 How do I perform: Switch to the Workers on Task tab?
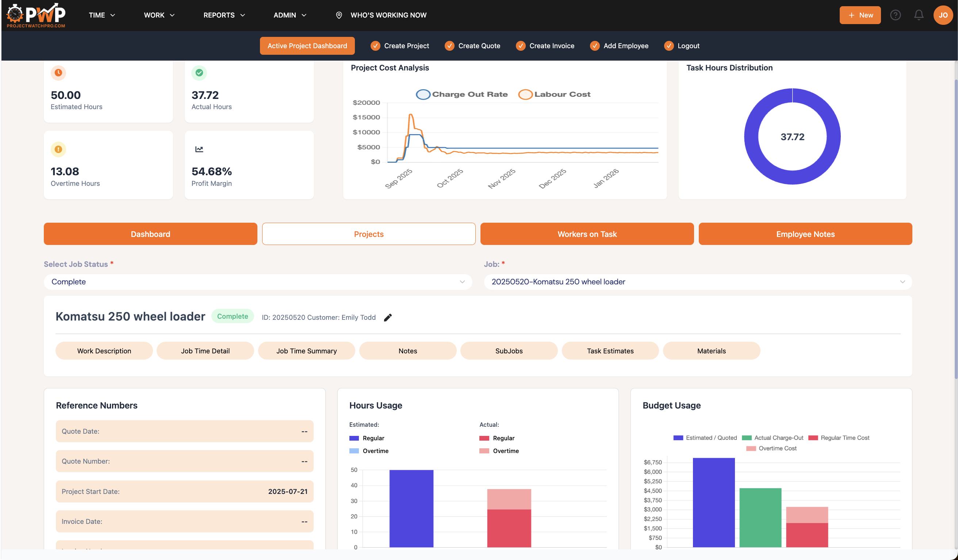click(x=587, y=234)
